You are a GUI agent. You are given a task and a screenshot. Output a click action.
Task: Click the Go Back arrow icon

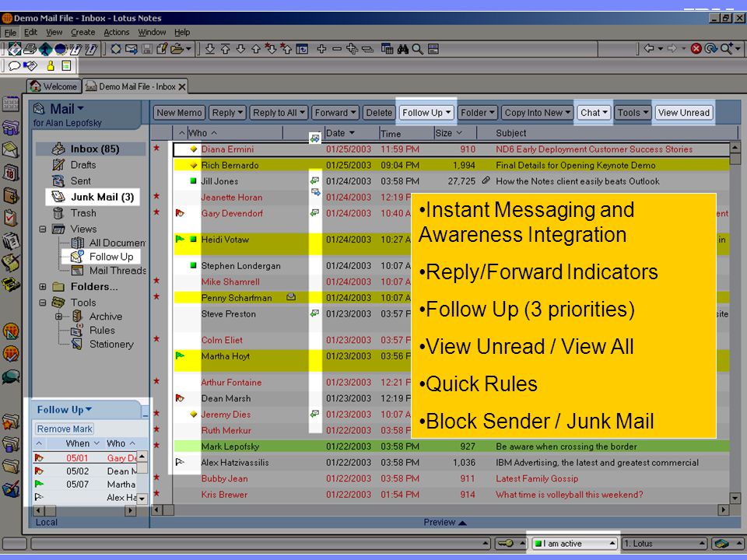(649, 48)
